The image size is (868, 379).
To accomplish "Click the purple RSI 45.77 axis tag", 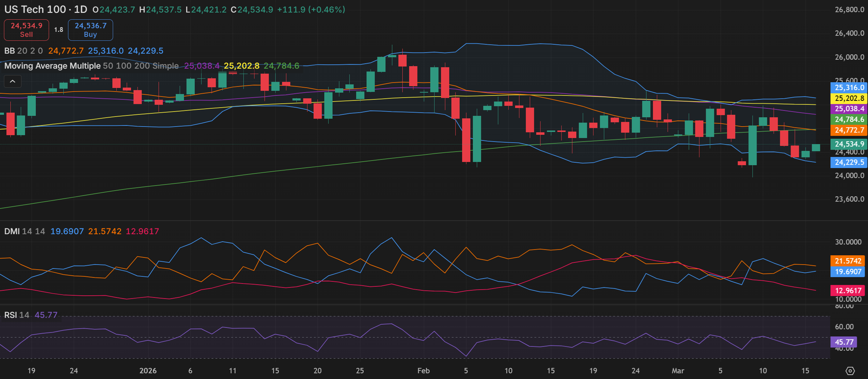I will point(844,342).
